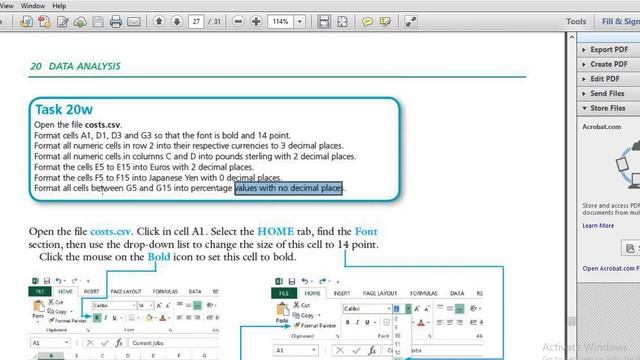640x360 pixels.
Task: Click the blue 'HOME' word in paragraph
Action: (276, 231)
